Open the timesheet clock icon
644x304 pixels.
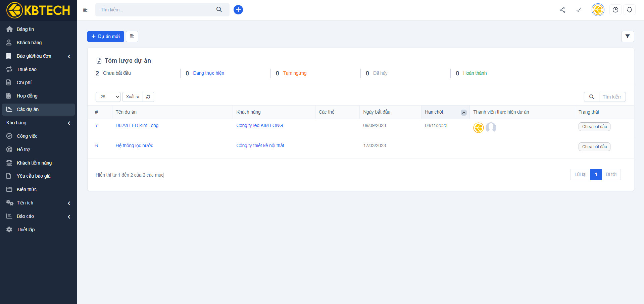click(x=615, y=10)
